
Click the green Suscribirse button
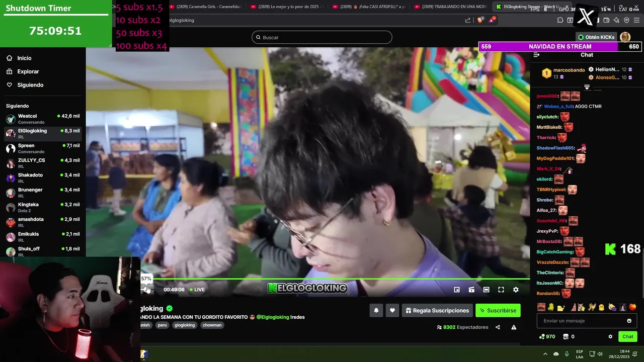point(498,311)
